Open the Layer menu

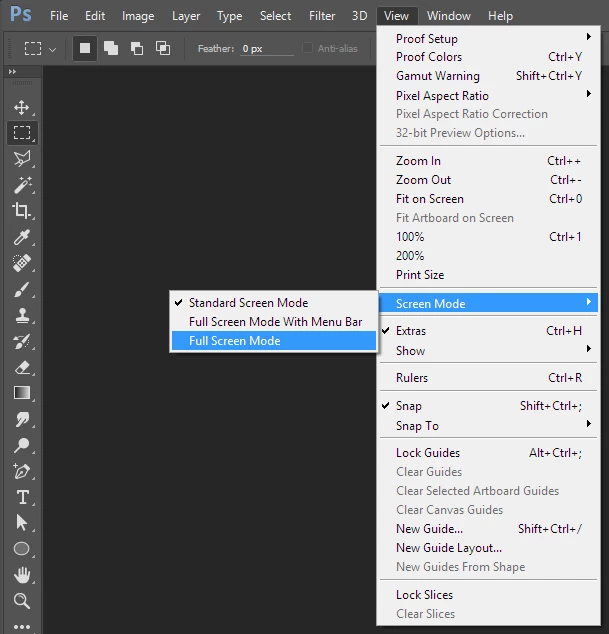(x=186, y=16)
